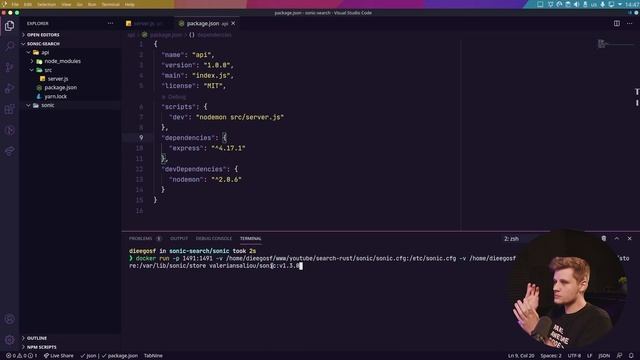Image resolution: width=640 pixels, height=360 pixels.
Task: Click Live Share in status bar
Action: click(x=59, y=356)
